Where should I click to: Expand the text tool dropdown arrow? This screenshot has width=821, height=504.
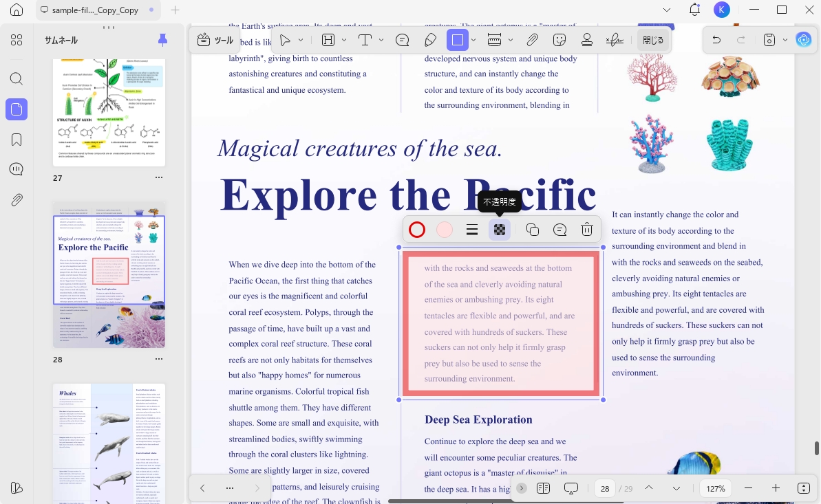tap(381, 41)
